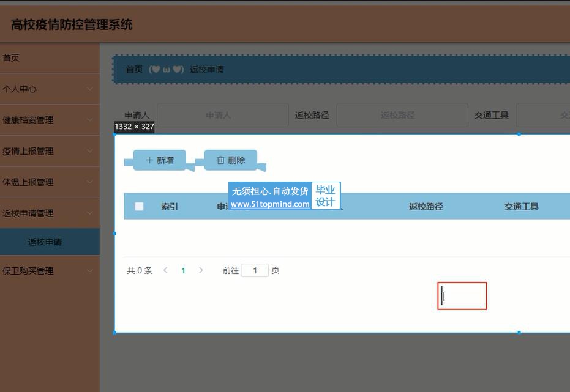Toggle the select-all checkbox in table header
The height and width of the screenshot is (392, 570).
pos(139,207)
